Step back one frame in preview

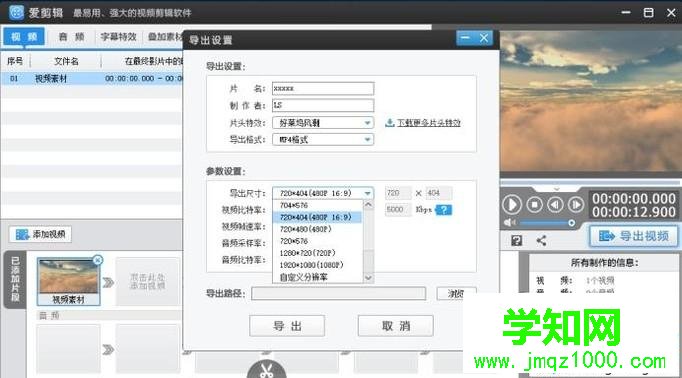(555, 204)
